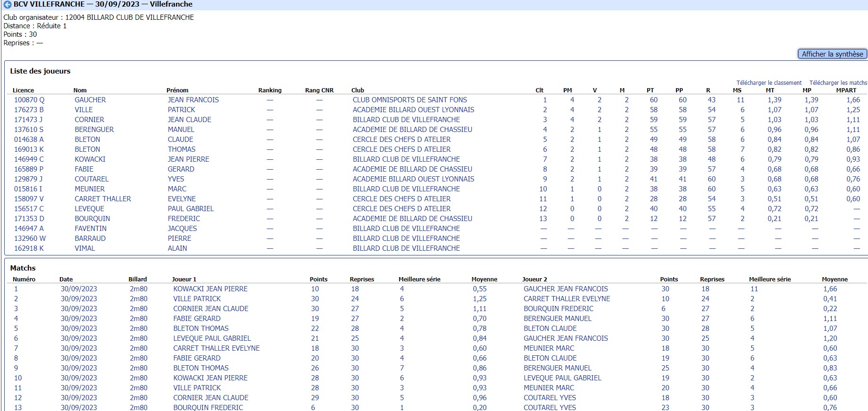Select KOWACKI in the Nom column
Viewport: 868px width, 411px height.
90,159
